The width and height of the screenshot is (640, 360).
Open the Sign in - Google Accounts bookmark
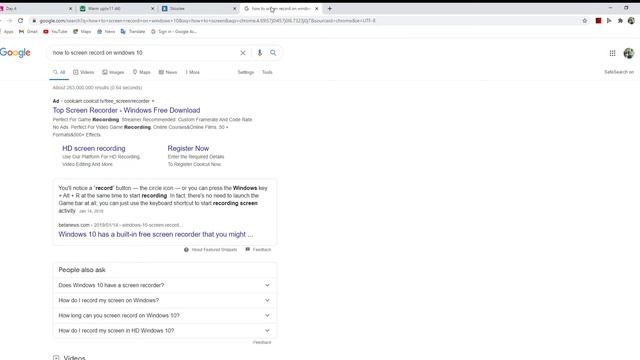click(174, 31)
